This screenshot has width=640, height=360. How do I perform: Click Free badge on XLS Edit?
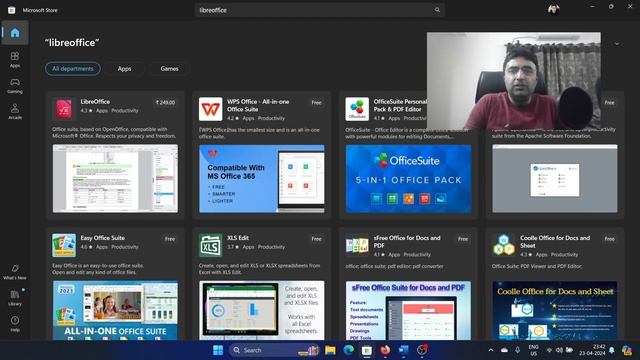(316, 239)
